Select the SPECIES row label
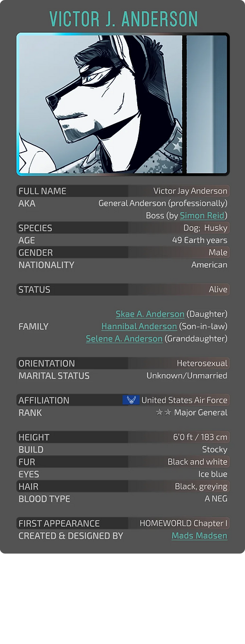 tap(35, 228)
